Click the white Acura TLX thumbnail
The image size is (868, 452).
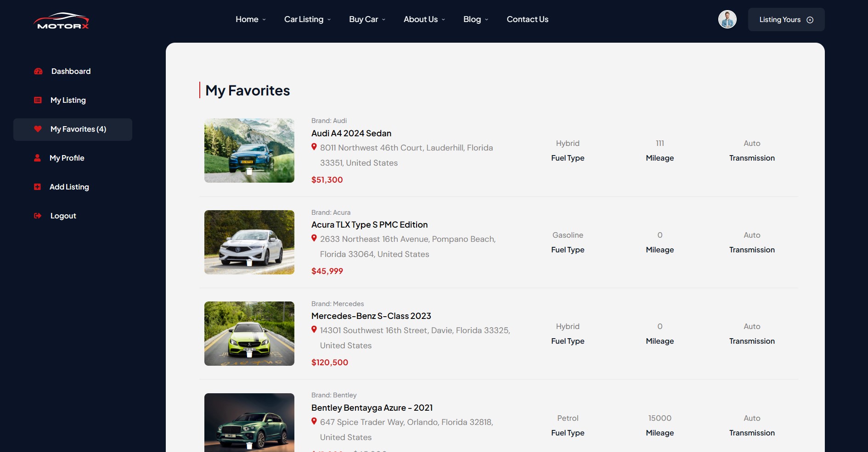point(249,242)
